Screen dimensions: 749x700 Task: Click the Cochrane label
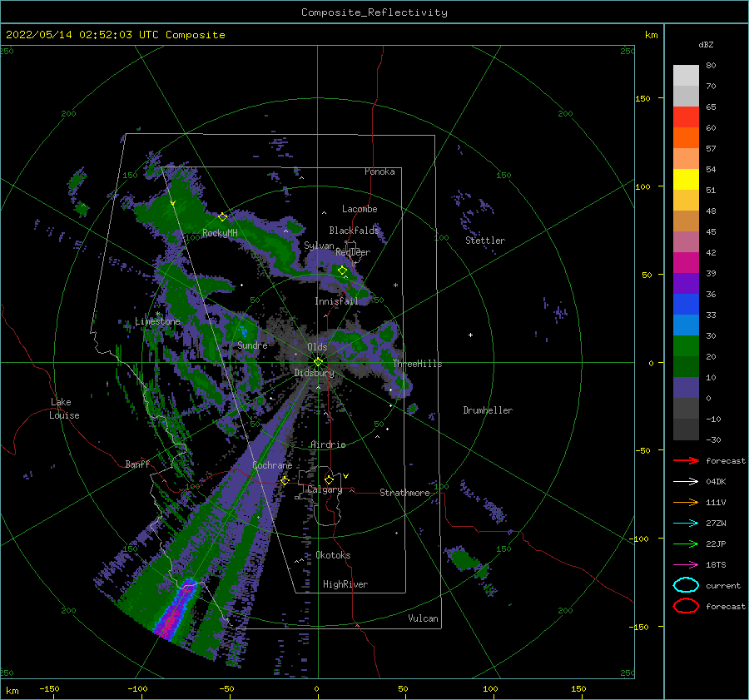click(x=272, y=465)
